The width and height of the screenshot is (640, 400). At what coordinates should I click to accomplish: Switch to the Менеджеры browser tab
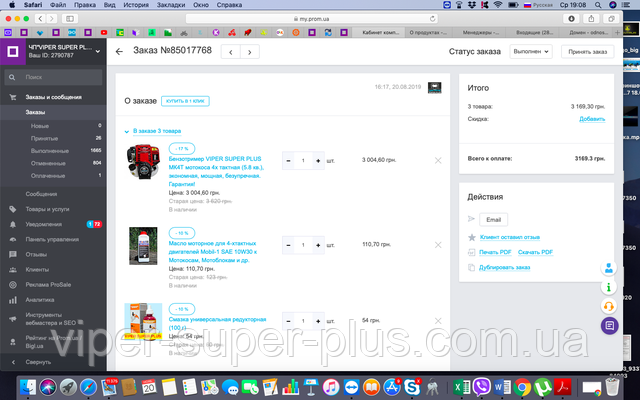(480, 32)
